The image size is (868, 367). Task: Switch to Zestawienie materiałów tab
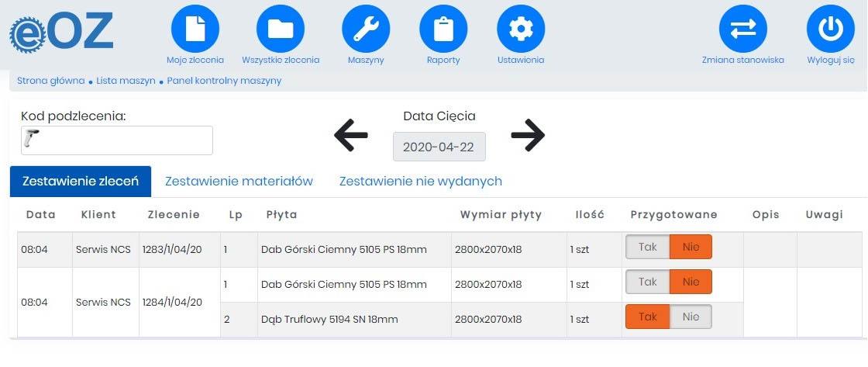tap(239, 182)
